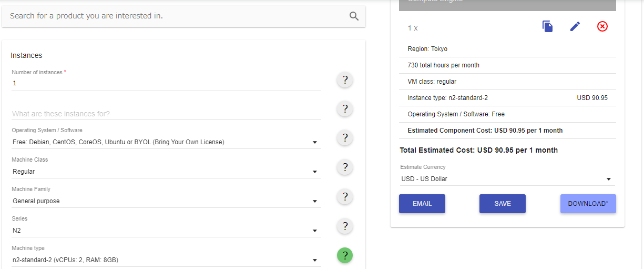Click the pencil edit icon

pyautogui.click(x=575, y=26)
